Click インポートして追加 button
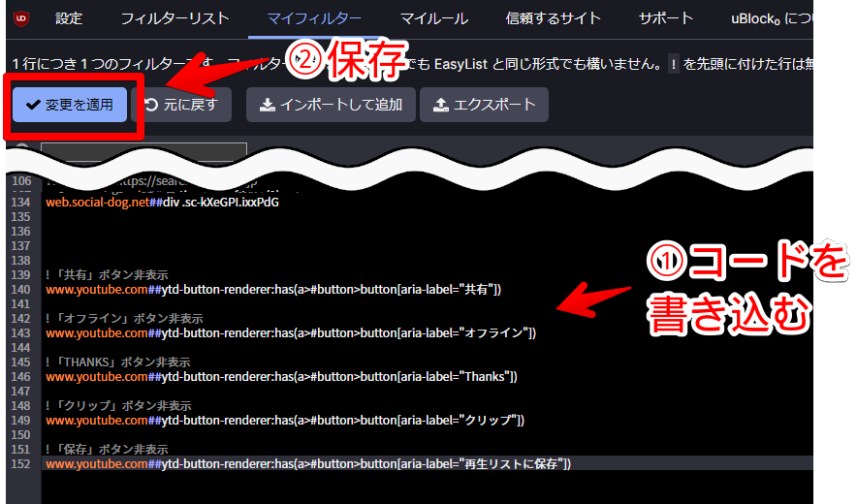This screenshot has width=857, height=504. (x=331, y=105)
